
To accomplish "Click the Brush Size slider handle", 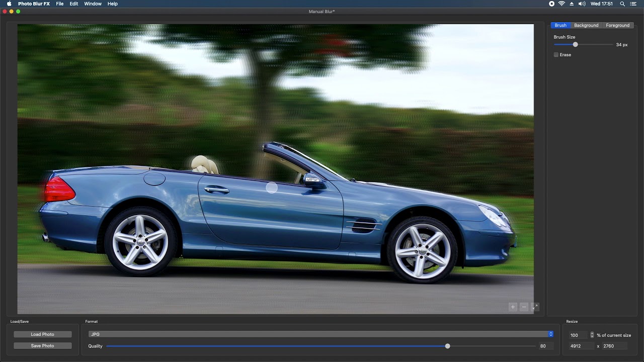I will pos(575,45).
